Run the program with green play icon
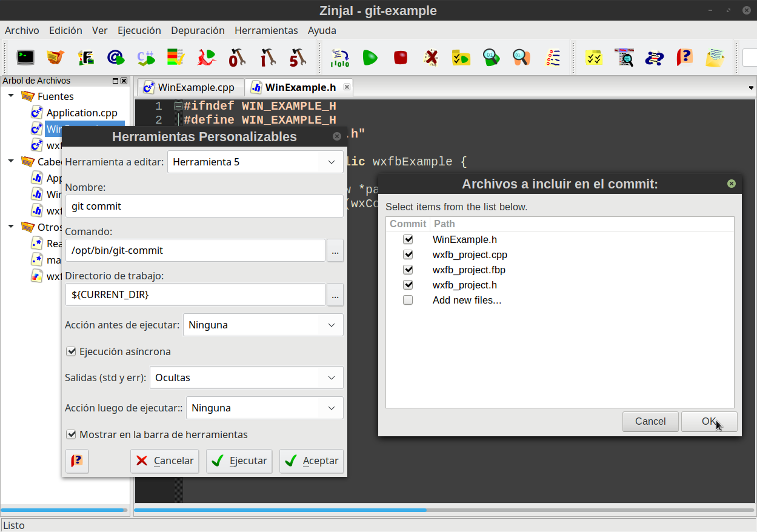Image resolution: width=757 pixels, height=532 pixels. pyautogui.click(x=370, y=58)
